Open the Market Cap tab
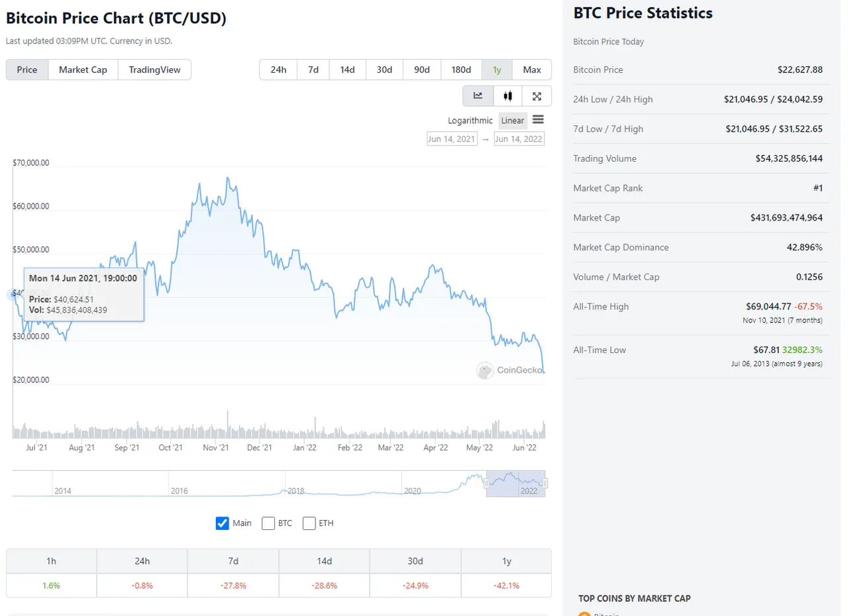This screenshot has height=616, width=848. (x=83, y=70)
